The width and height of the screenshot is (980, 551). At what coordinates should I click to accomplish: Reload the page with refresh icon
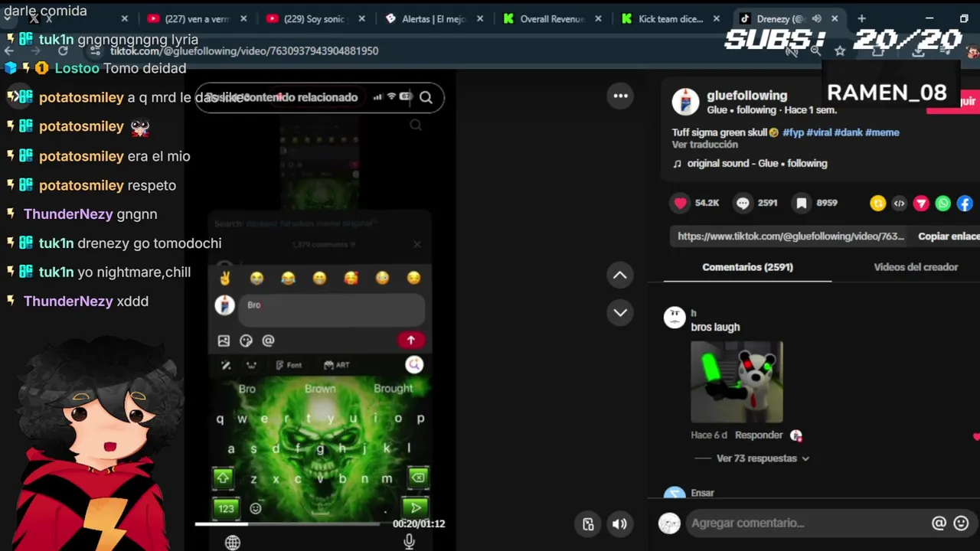tap(63, 51)
